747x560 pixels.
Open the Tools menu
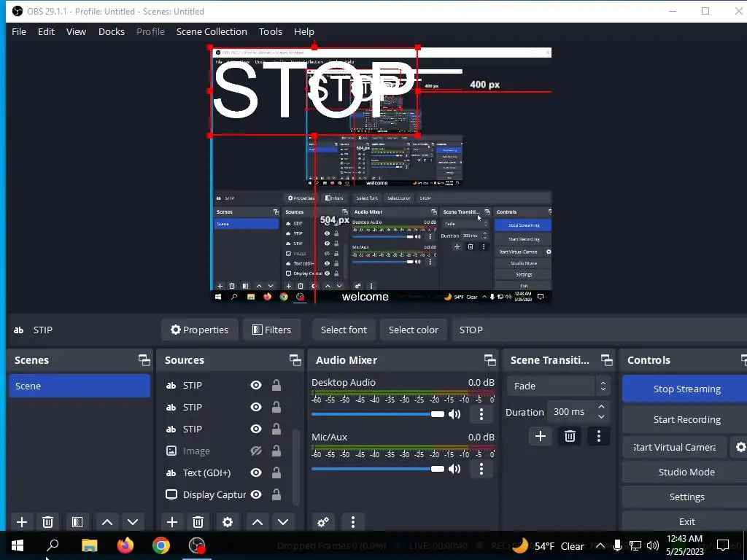[271, 31]
